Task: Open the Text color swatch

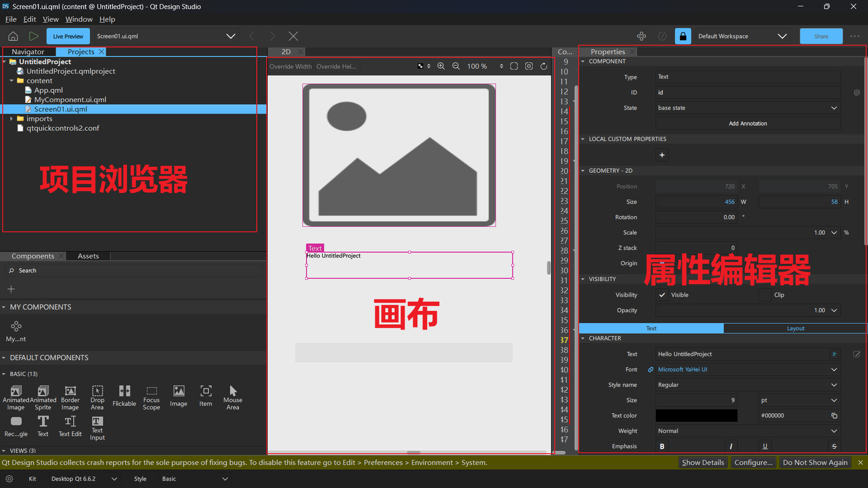Action: [x=696, y=415]
